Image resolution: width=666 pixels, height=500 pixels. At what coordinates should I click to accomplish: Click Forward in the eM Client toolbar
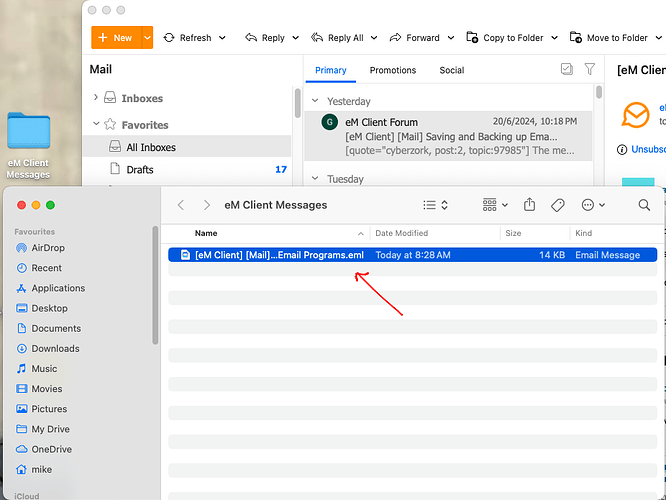coord(415,38)
